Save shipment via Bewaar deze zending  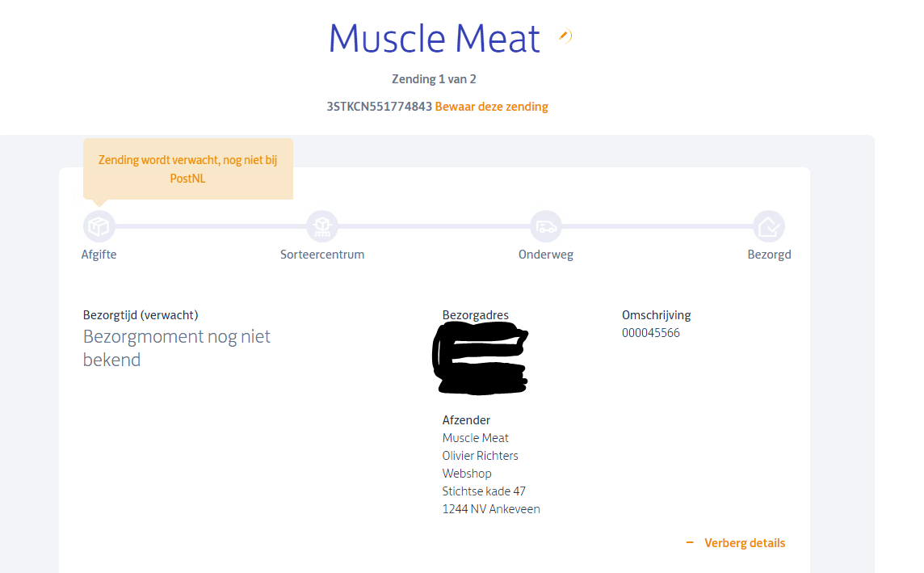pos(491,107)
